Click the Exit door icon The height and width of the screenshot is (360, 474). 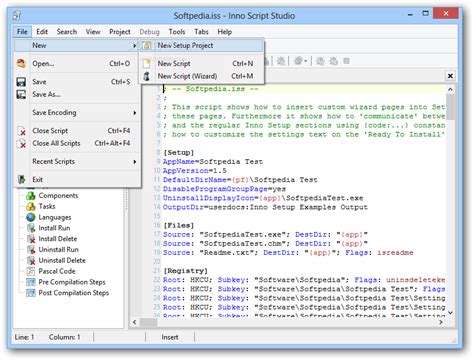[21, 179]
